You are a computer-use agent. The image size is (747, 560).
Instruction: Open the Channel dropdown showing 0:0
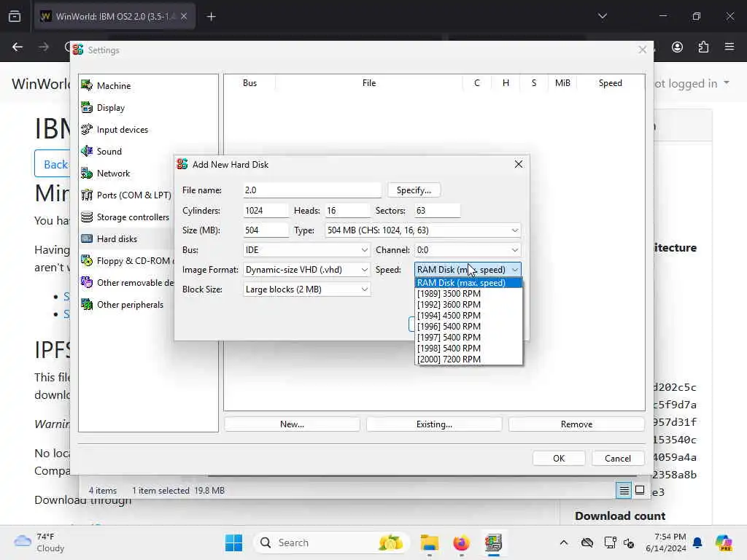click(x=468, y=250)
